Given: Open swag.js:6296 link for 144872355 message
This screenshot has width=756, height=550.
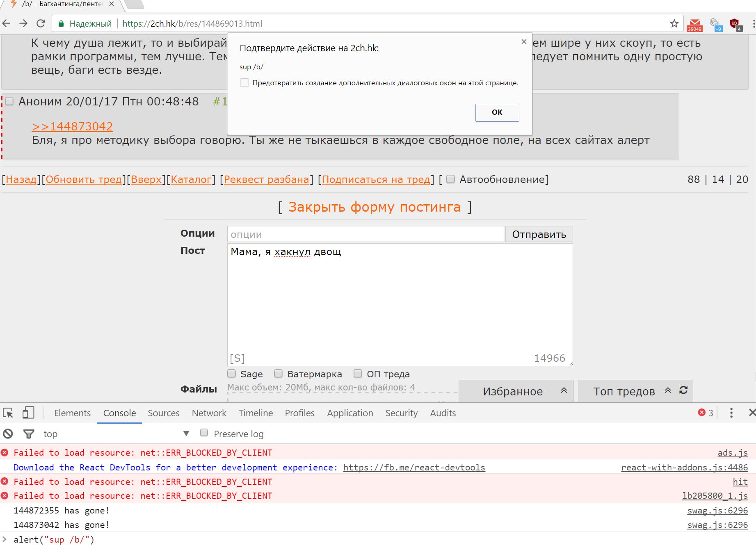Looking at the screenshot, I should coord(717,511).
